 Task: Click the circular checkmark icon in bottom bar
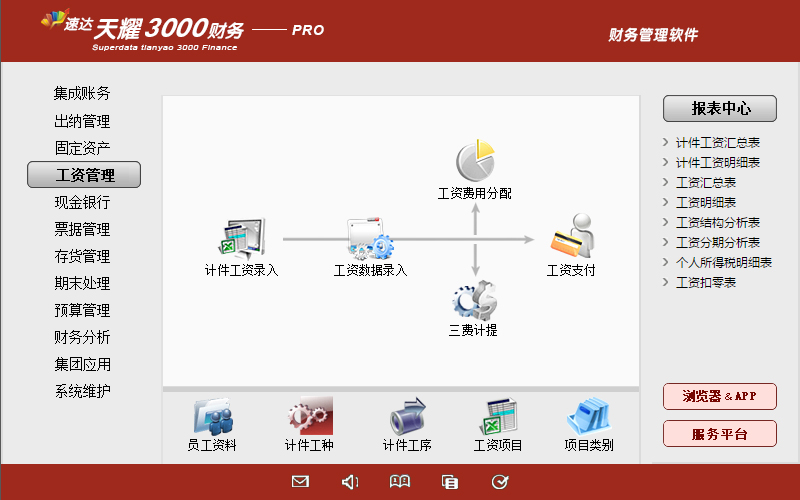click(499, 482)
